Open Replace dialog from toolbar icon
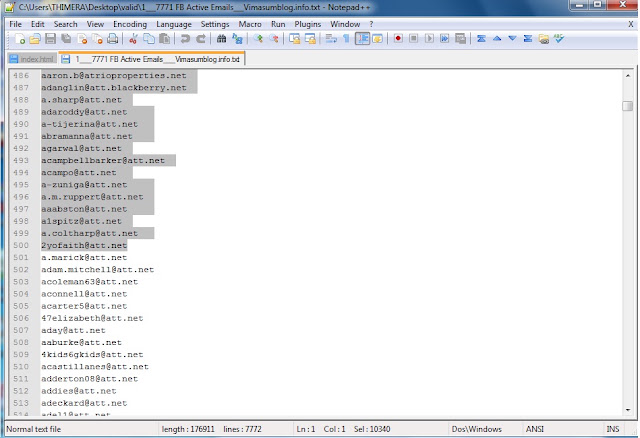Screen dimensions: 640x438 (237, 39)
